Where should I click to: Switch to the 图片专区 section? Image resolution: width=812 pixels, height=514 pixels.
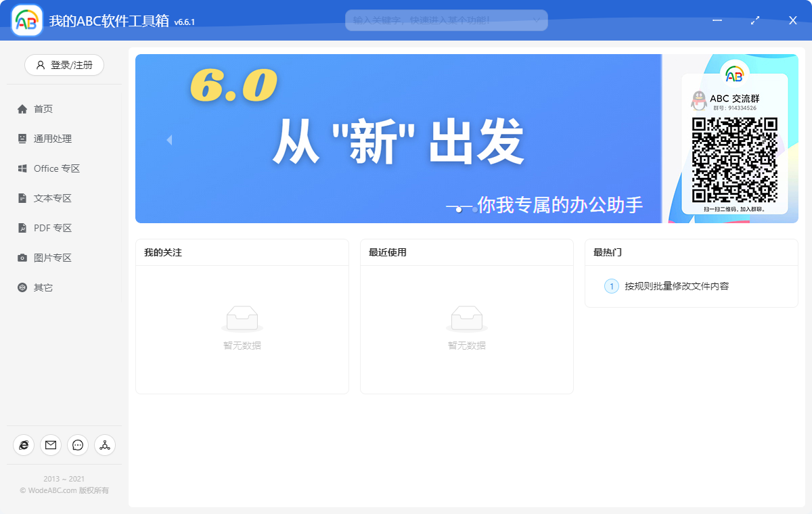click(x=23, y=257)
